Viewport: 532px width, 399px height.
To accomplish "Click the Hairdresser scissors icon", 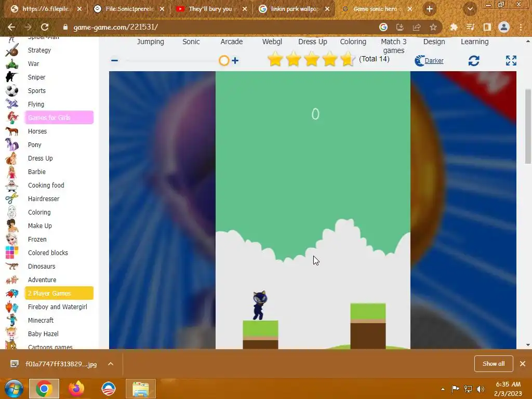I will [x=12, y=198].
